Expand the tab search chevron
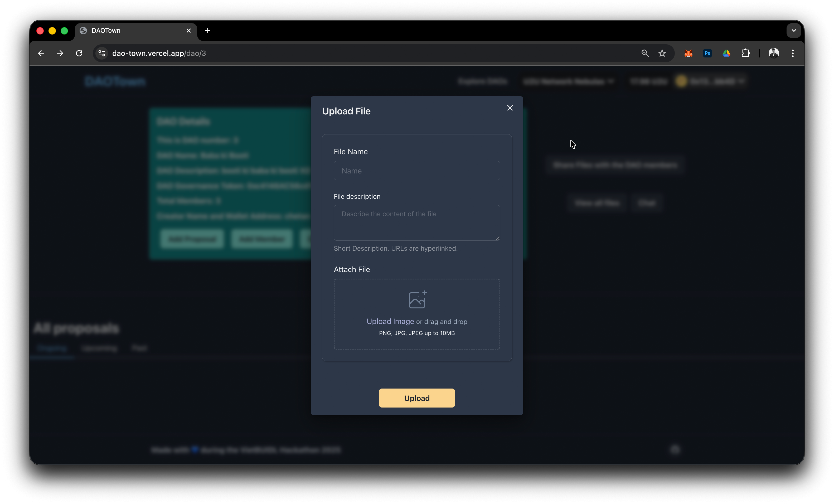The width and height of the screenshot is (834, 504). (794, 31)
